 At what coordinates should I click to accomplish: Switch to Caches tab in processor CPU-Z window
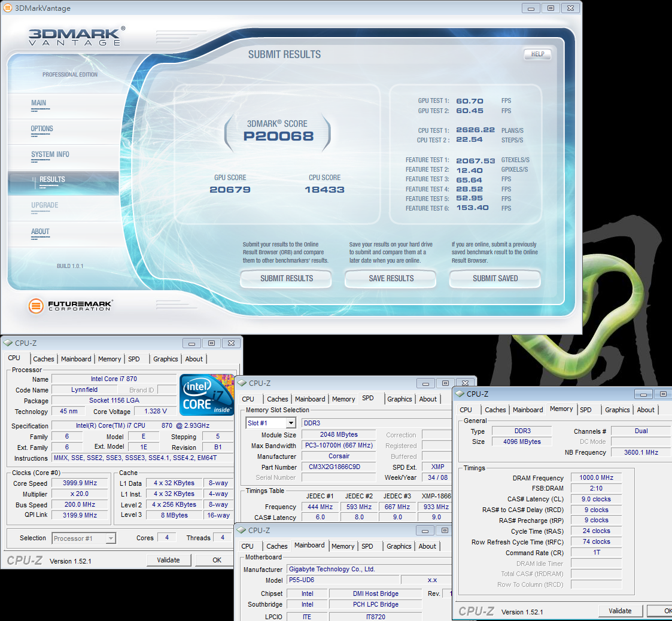tap(44, 359)
